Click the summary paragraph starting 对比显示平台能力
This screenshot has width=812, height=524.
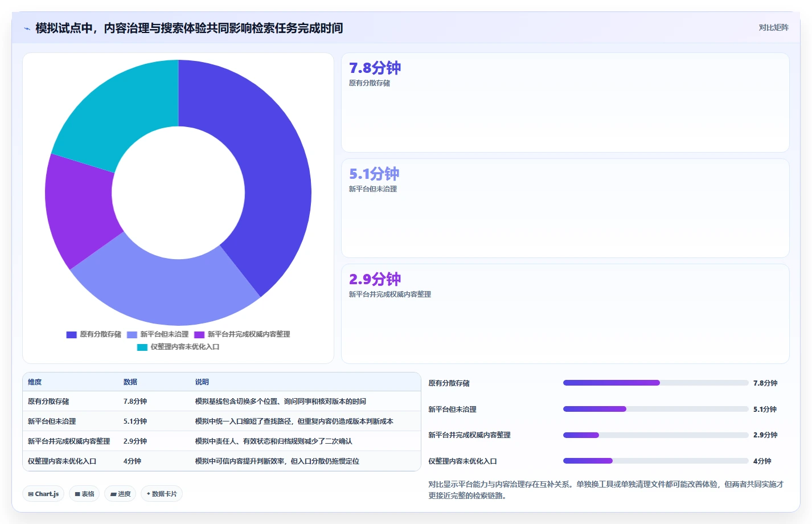point(606,490)
